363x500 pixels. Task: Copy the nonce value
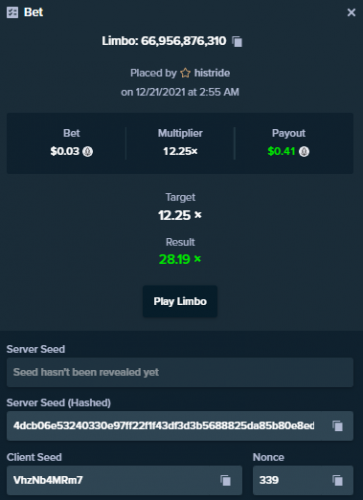337,480
